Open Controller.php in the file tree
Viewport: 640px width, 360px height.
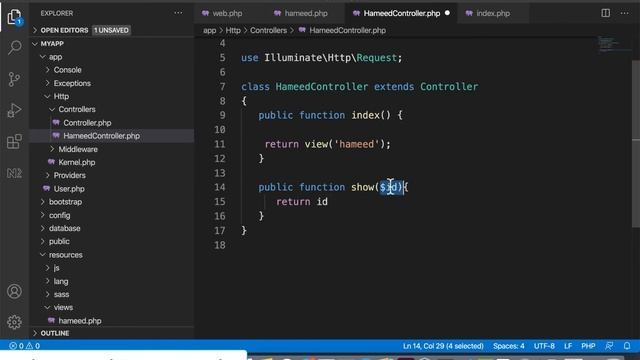(87, 122)
